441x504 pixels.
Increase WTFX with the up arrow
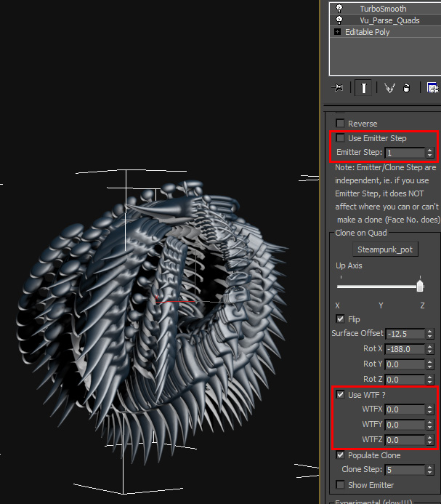coord(430,407)
